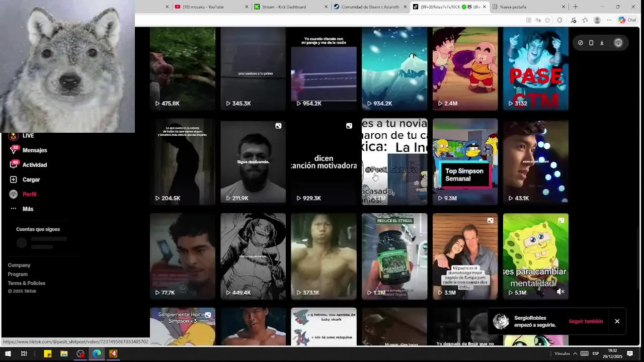The height and width of the screenshot is (362, 644).
Task: Open the Program footer link
Action: coord(18,274)
